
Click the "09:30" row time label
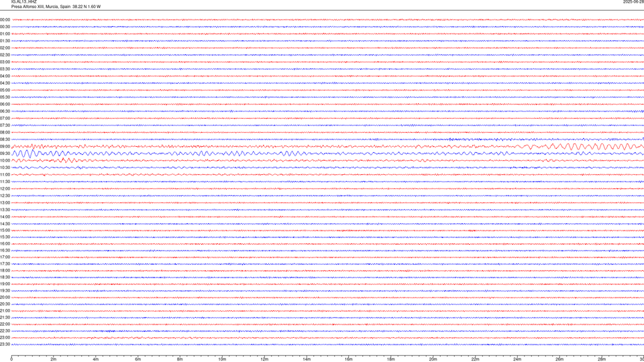coord(5,154)
